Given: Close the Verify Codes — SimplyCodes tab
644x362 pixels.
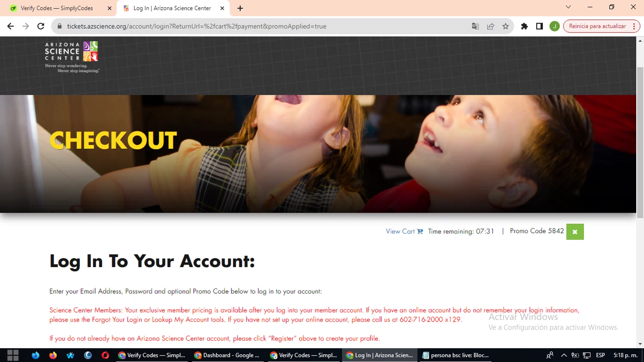Looking at the screenshot, I should coord(109,8).
